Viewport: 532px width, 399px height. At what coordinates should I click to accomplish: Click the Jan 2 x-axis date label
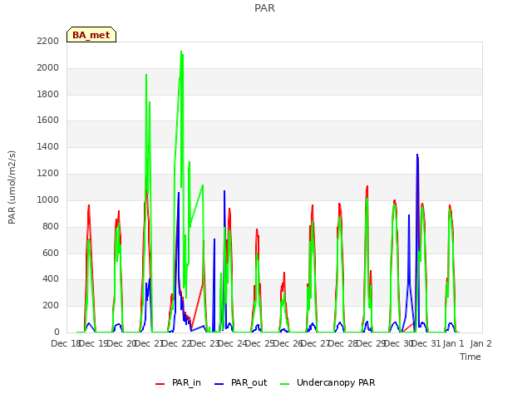click(481, 343)
